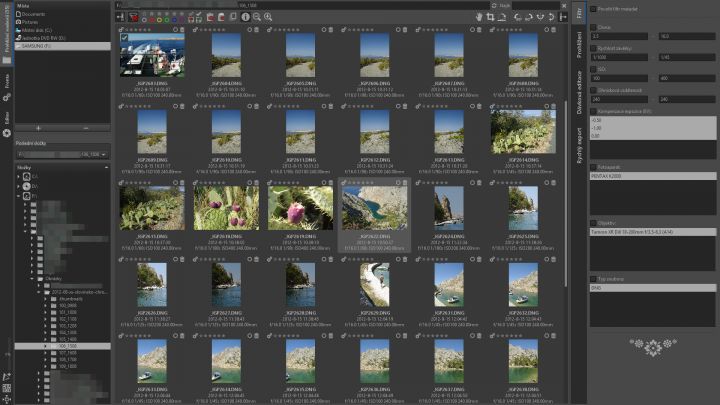The height and width of the screenshot is (405, 720).
Task: Filter by red color label circle
Action: pos(152,20)
